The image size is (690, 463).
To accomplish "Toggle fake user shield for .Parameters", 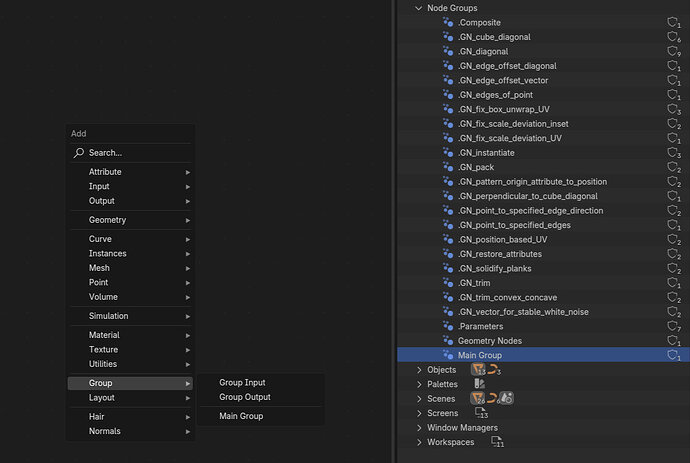I will coord(673,326).
